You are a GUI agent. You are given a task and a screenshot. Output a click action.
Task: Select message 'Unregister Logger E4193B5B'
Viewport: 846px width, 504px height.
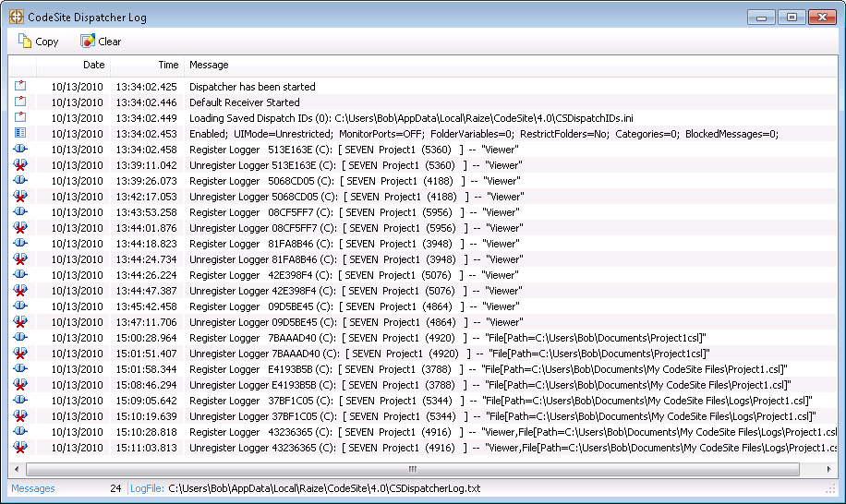(x=489, y=385)
